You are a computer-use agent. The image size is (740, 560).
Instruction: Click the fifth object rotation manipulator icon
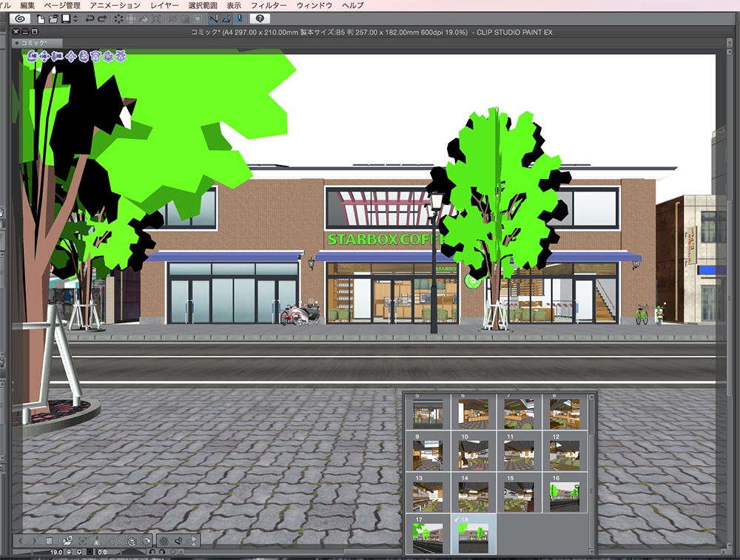tap(84, 56)
